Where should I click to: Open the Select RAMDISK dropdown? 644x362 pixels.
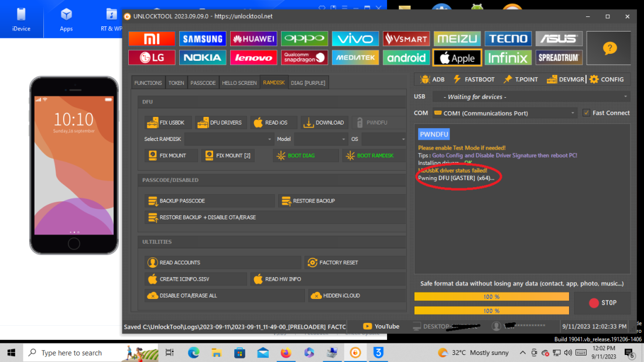click(229, 139)
